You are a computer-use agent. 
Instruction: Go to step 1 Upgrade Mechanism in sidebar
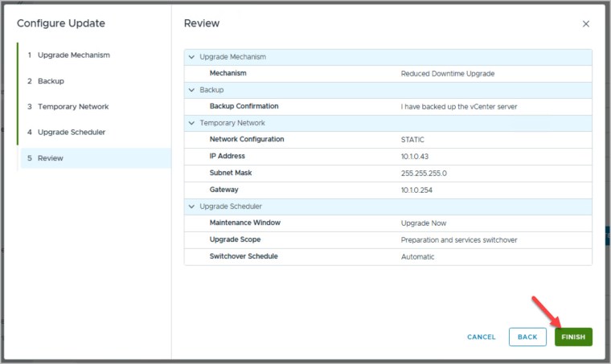73,55
